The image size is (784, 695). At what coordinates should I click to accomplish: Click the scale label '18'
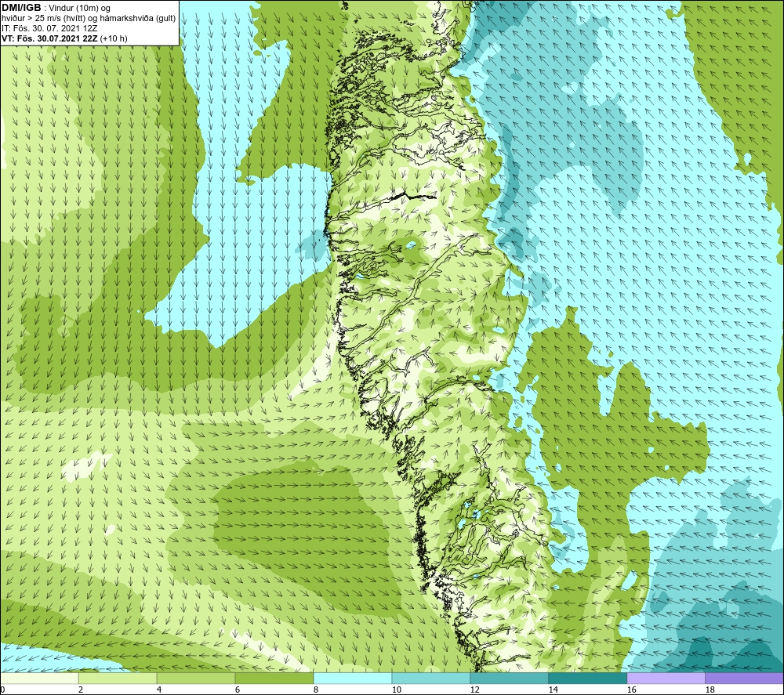710,690
